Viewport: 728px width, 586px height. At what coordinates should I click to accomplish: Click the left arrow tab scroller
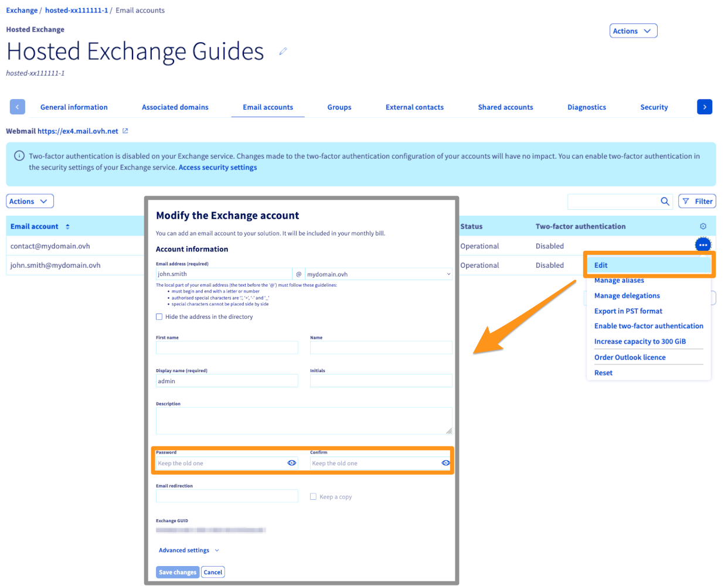[18, 107]
